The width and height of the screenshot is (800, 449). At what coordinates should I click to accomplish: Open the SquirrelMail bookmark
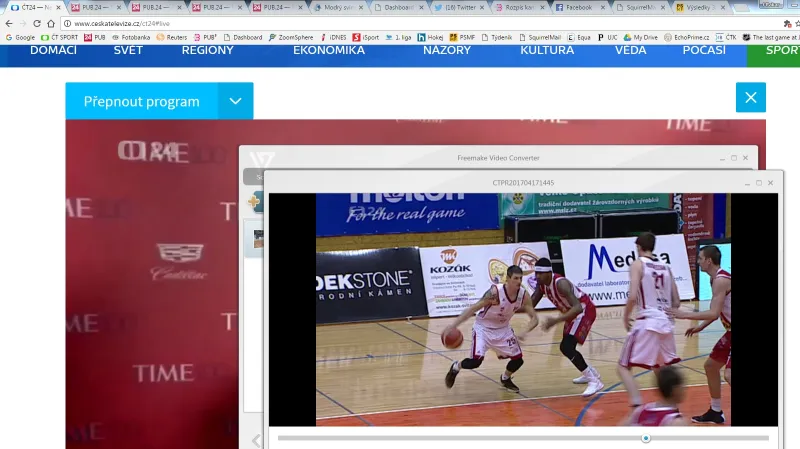coord(540,37)
